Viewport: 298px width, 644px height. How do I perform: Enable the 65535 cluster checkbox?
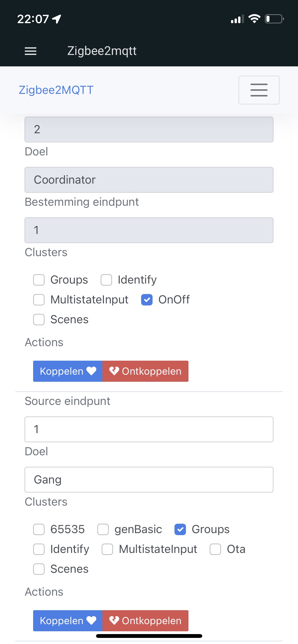(x=39, y=529)
